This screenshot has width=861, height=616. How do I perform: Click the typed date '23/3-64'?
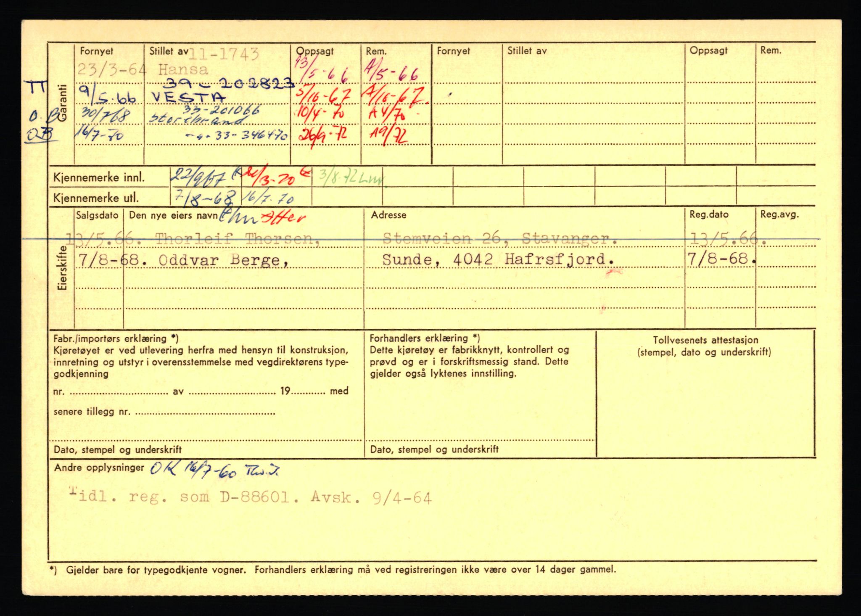(x=111, y=69)
